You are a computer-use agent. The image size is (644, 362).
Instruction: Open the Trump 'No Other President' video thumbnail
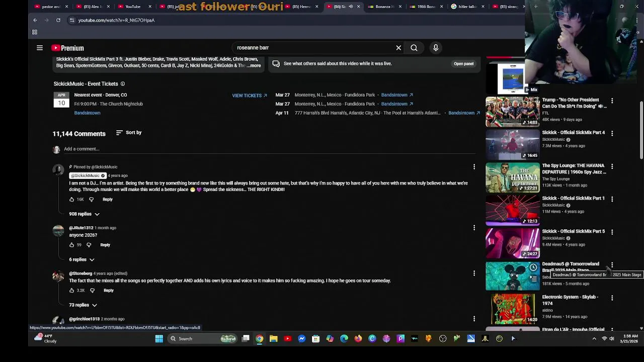[512, 112]
